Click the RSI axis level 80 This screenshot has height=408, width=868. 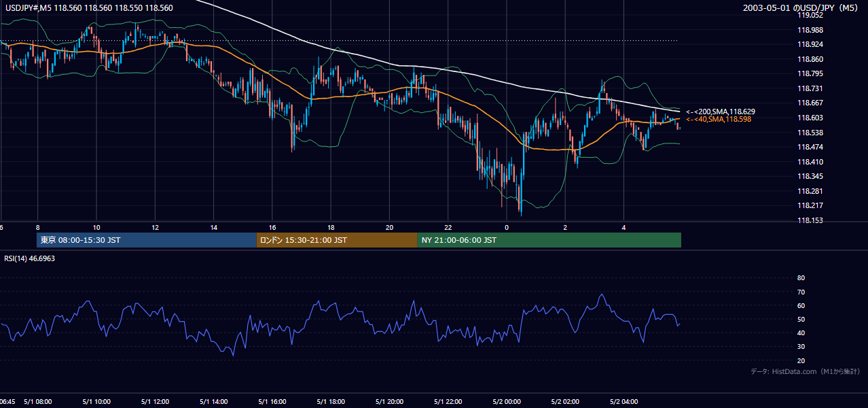tap(801, 278)
